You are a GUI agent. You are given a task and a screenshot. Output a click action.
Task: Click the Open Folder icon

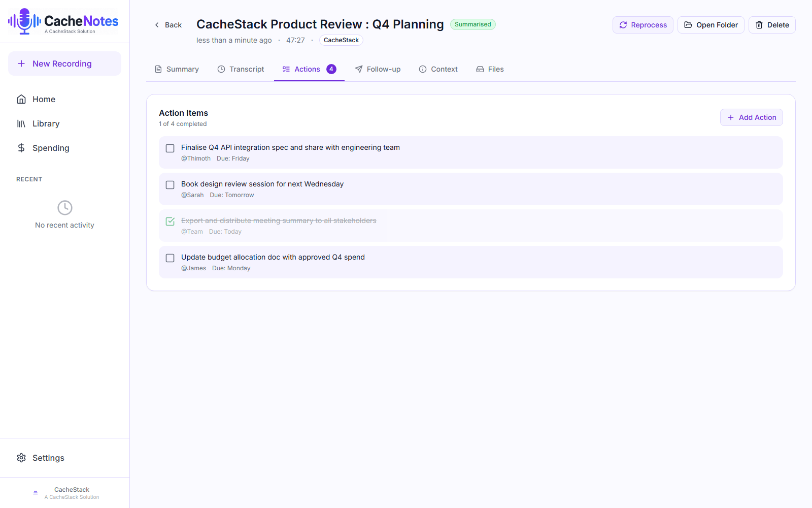tap(688, 25)
